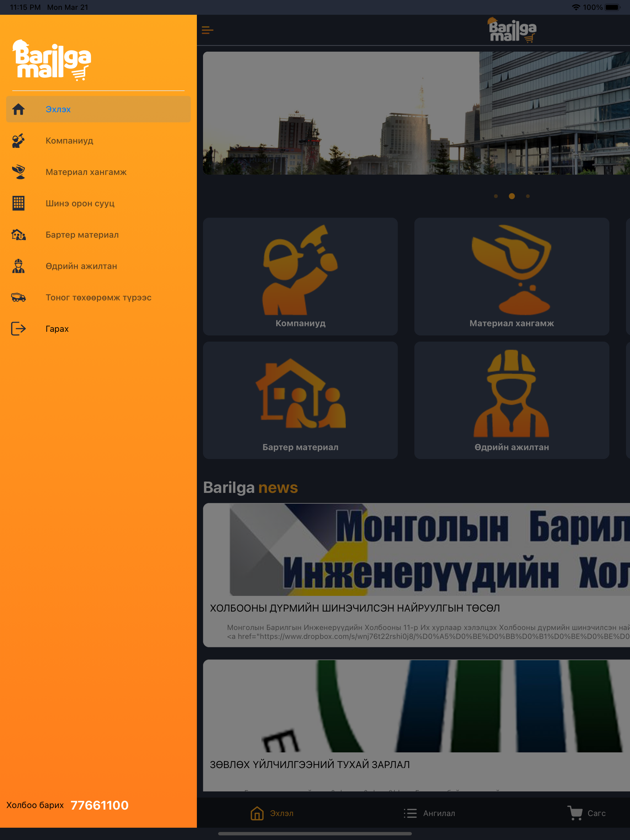Select the third carousel dot
This screenshot has height=840, width=630.
coord(528,196)
